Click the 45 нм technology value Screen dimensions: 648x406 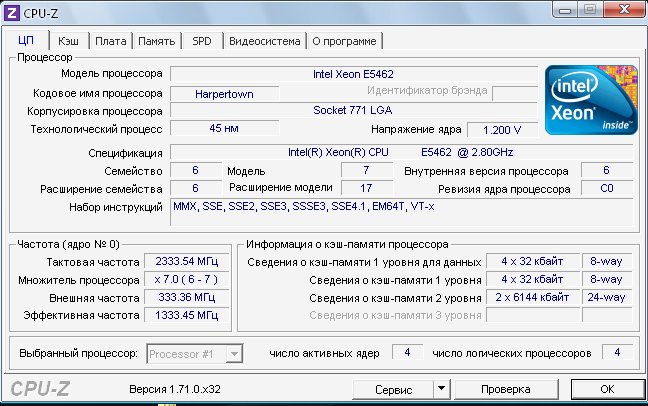tap(224, 128)
